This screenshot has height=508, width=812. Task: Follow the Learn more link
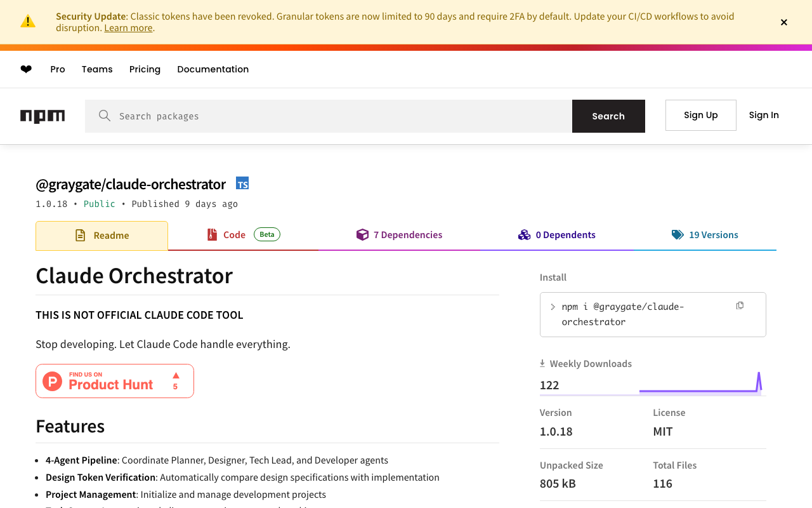tap(128, 28)
